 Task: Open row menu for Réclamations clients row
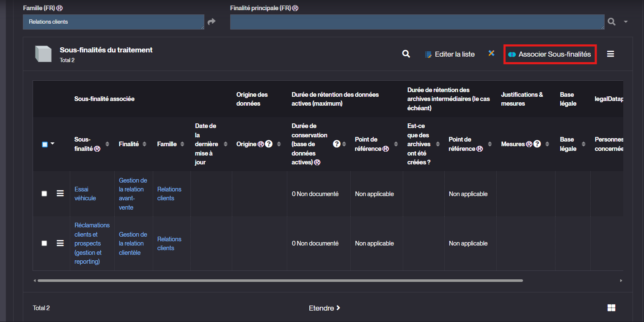60,243
